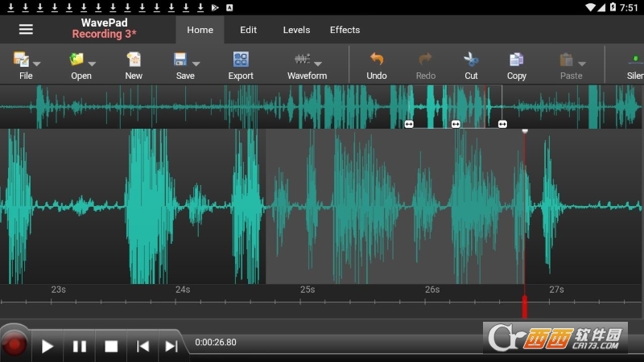Switch to the Levels tab

(296, 30)
